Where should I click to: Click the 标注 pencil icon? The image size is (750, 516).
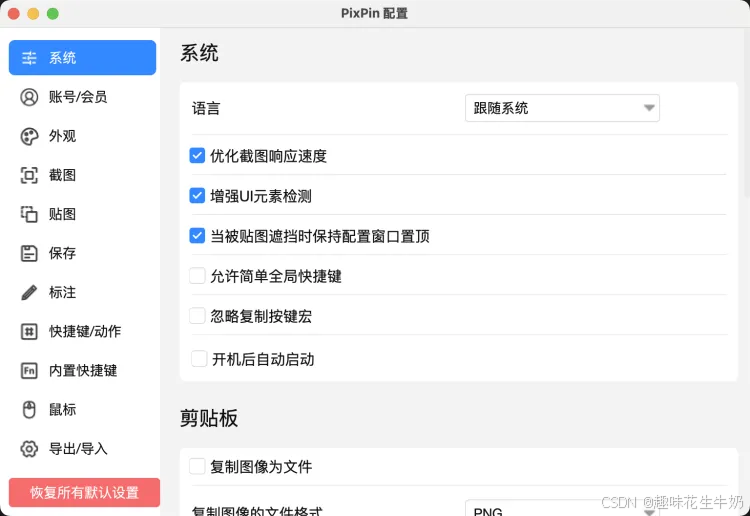(29, 293)
